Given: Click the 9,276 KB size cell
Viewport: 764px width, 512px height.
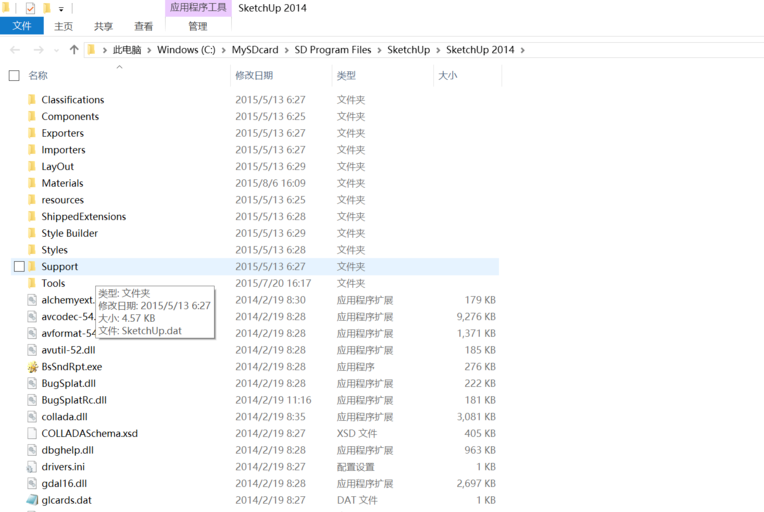Looking at the screenshot, I should point(476,317).
